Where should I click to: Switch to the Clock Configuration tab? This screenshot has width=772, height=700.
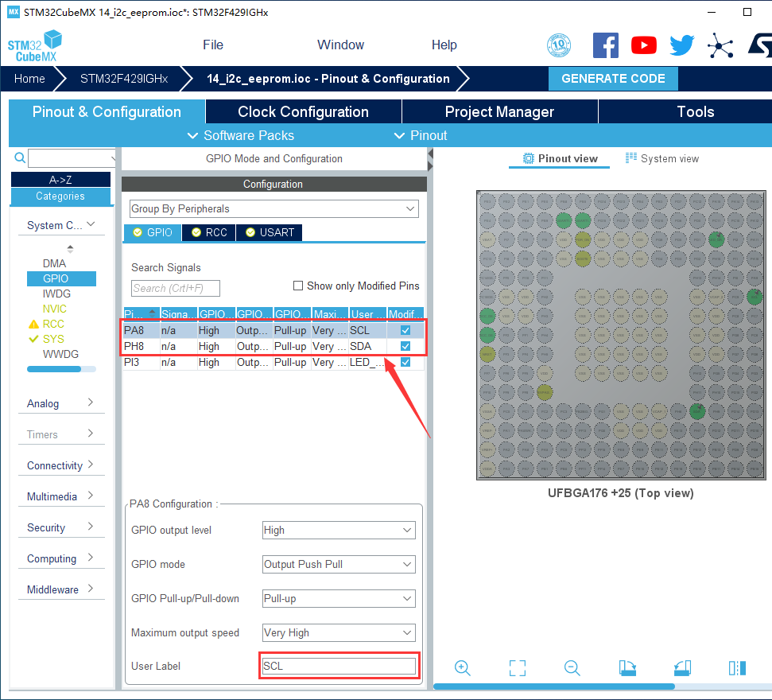click(x=303, y=111)
